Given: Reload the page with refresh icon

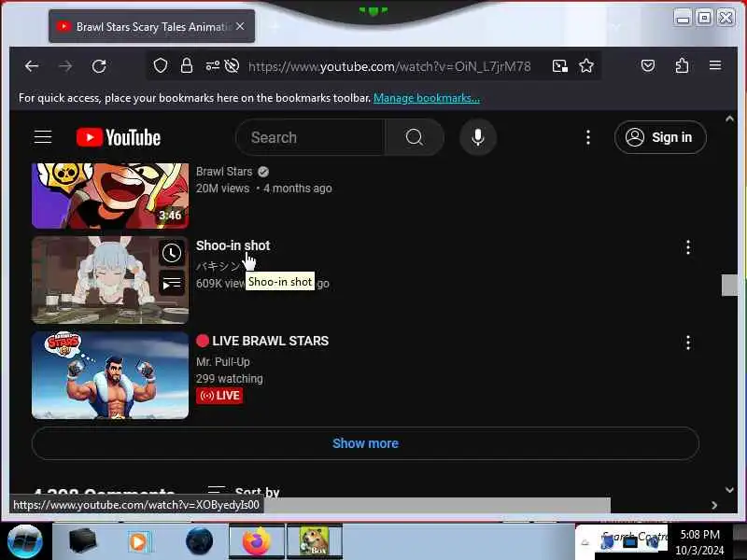Looking at the screenshot, I should pos(99,66).
